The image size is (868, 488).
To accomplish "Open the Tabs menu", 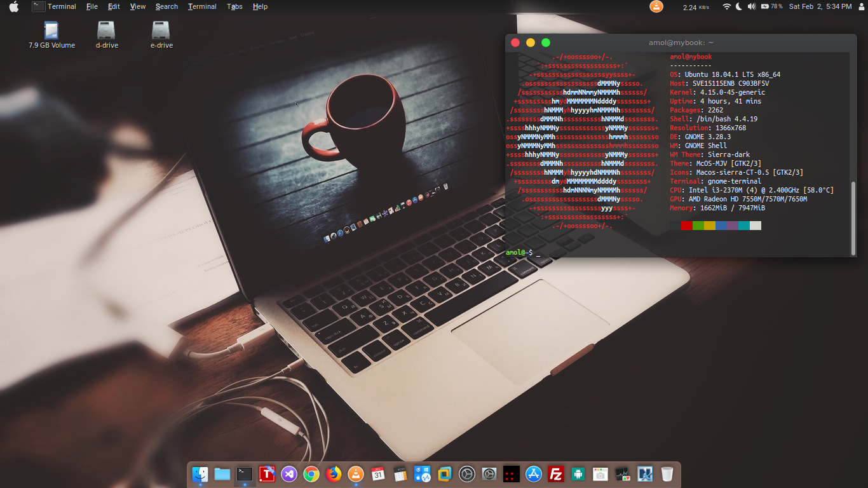I will (234, 6).
